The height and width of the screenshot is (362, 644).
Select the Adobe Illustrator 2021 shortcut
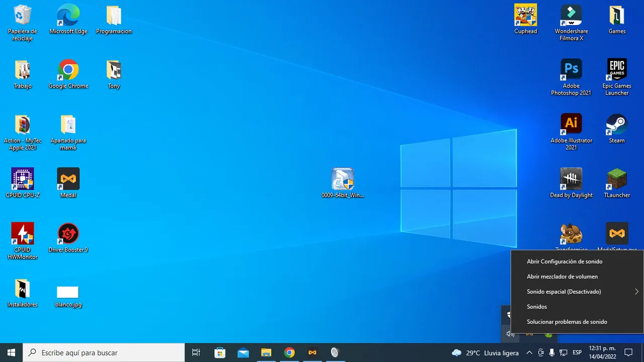click(572, 132)
